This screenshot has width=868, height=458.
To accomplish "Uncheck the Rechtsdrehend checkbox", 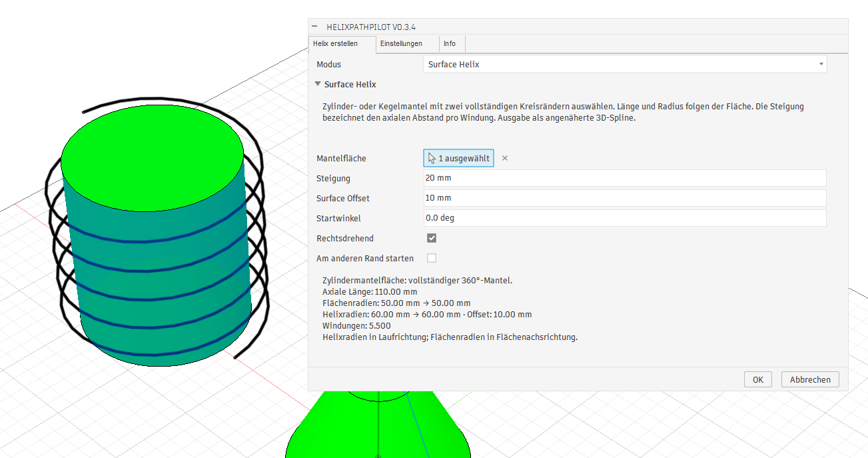I will [x=432, y=238].
